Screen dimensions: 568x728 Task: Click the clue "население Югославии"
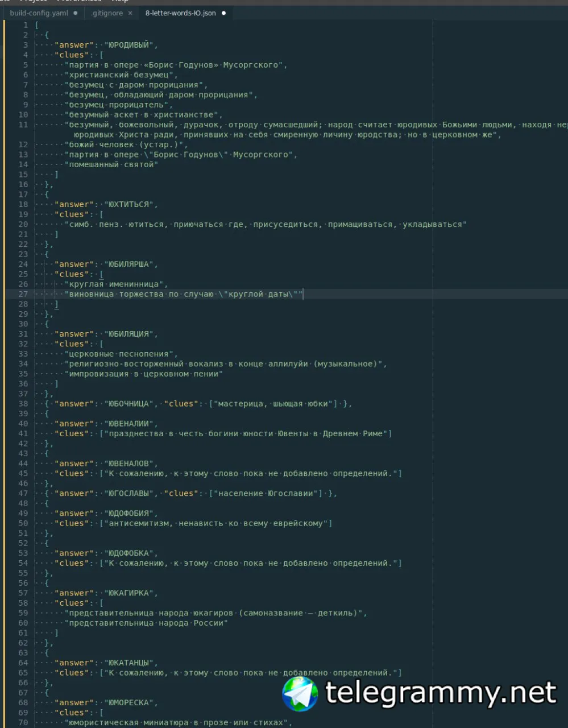[x=266, y=493]
